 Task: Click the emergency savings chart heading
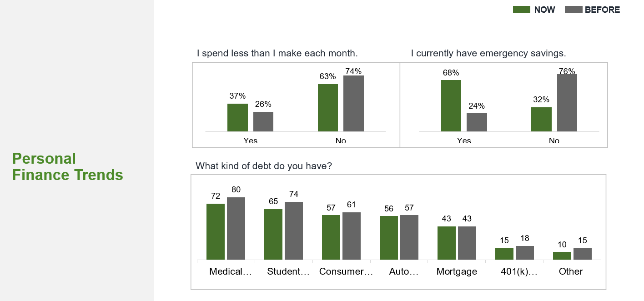pos(488,53)
